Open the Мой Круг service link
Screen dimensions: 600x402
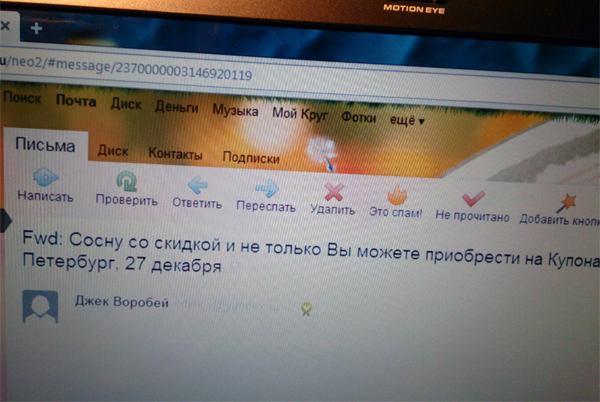(x=299, y=113)
